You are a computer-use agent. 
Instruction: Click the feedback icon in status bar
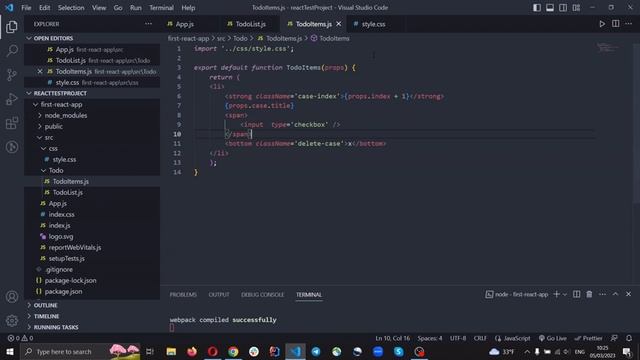(x=614, y=338)
